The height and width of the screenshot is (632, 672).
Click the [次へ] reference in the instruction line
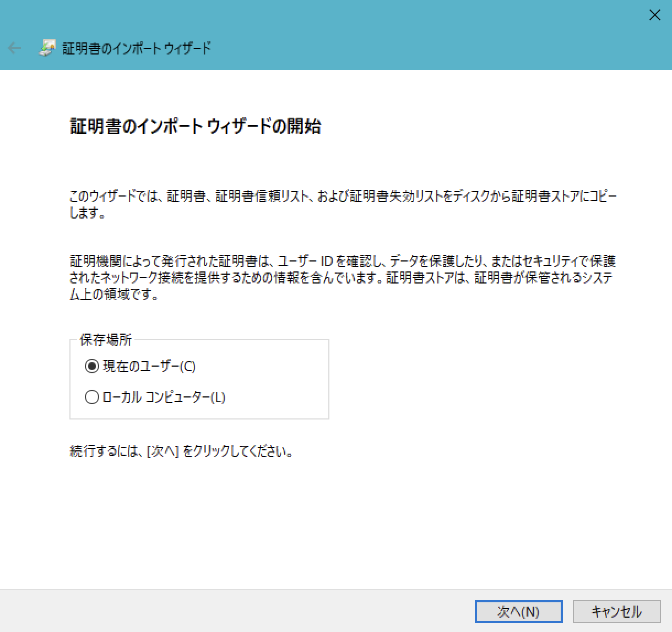coord(163,451)
